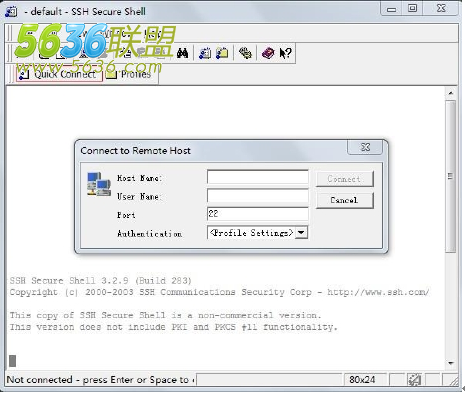
Task: Activate the context help arrow icon
Action: pos(285,53)
